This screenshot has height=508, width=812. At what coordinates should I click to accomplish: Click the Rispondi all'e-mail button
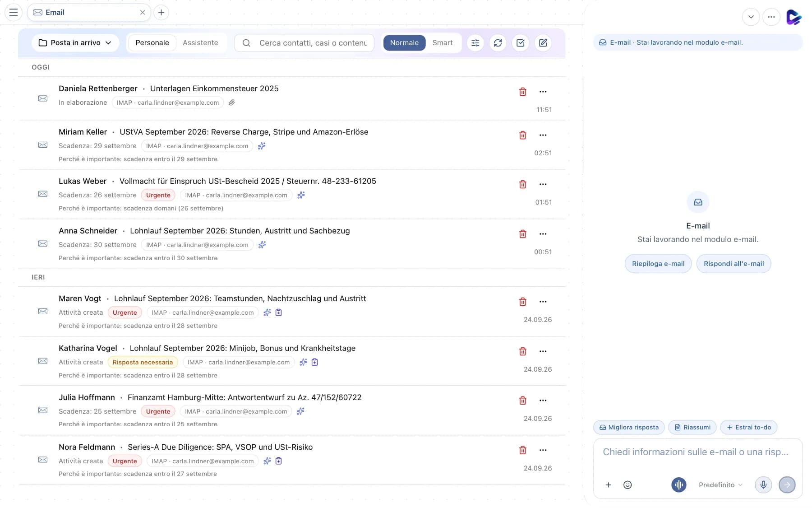click(734, 264)
